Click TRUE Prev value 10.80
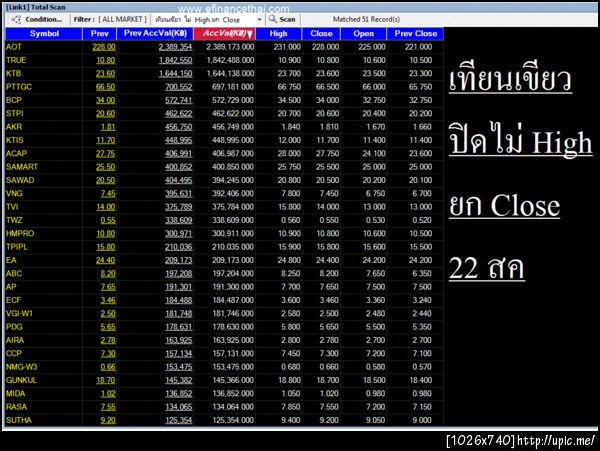This screenshot has height=451, width=600. [106, 60]
